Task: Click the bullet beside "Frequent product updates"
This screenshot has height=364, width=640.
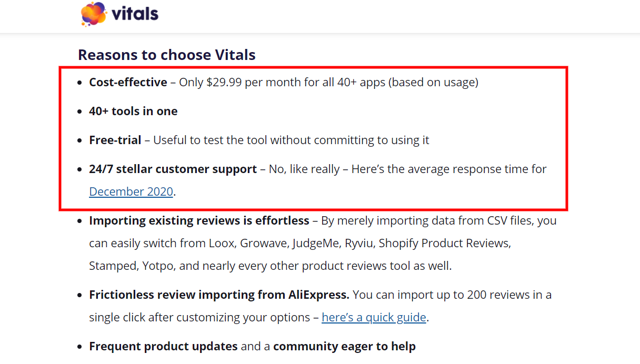Action: pos(79,347)
